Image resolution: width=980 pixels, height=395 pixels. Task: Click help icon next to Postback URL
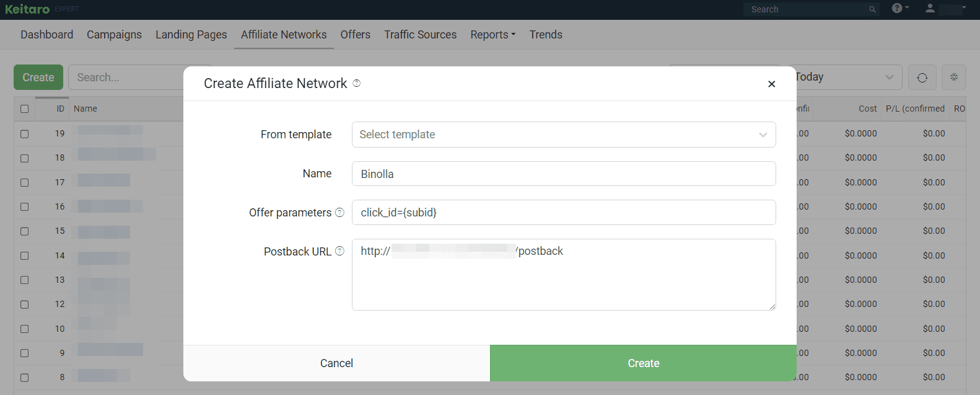click(339, 251)
